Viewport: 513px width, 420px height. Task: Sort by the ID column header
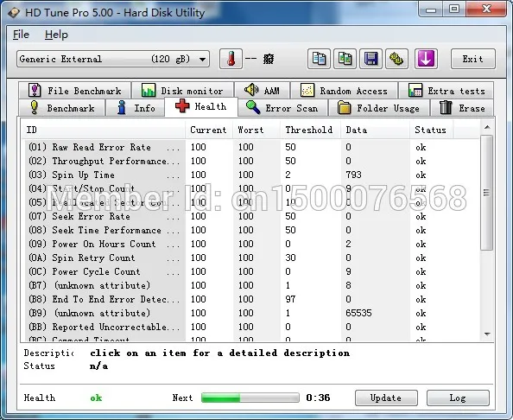(x=104, y=130)
